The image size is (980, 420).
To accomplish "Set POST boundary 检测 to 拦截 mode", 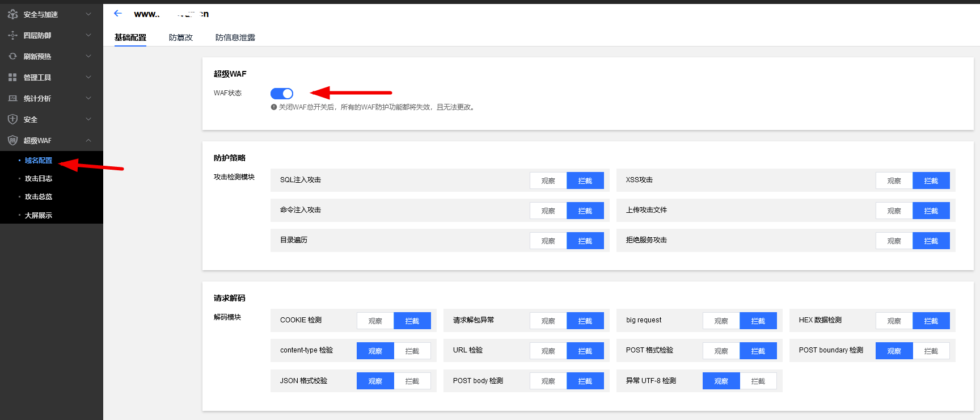I will tap(931, 351).
